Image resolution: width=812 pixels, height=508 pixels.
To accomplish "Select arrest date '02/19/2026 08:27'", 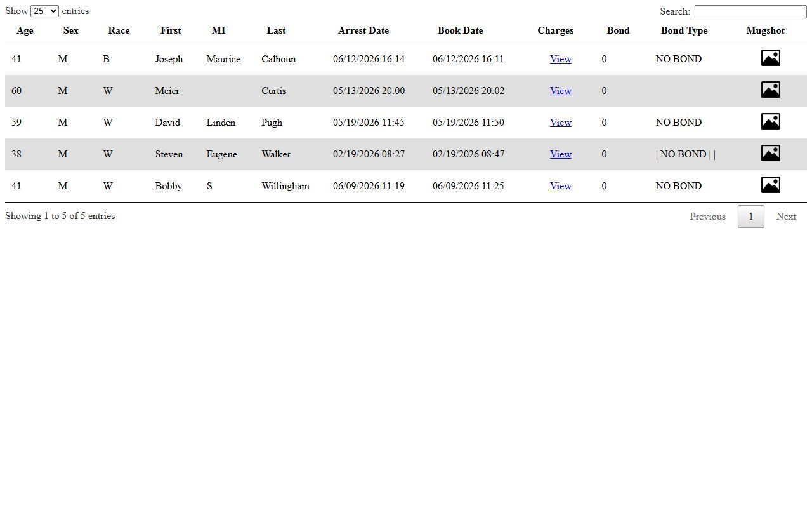I will [x=369, y=154].
